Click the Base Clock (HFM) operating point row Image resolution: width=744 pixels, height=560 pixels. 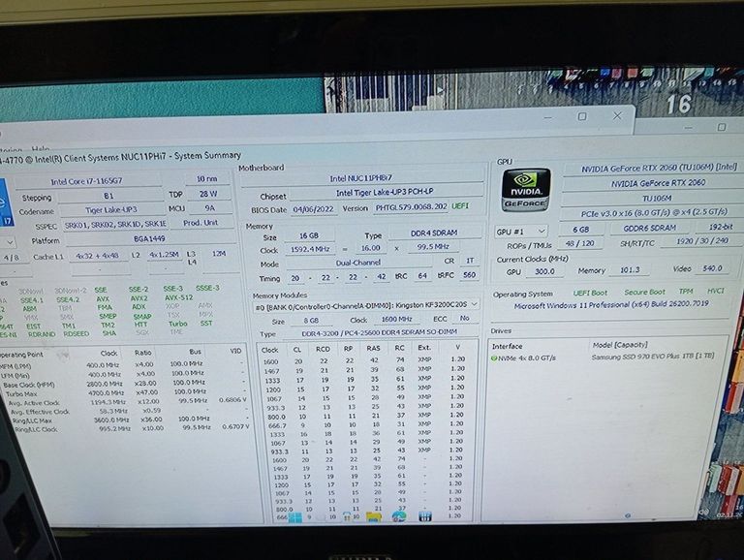(x=122, y=384)
